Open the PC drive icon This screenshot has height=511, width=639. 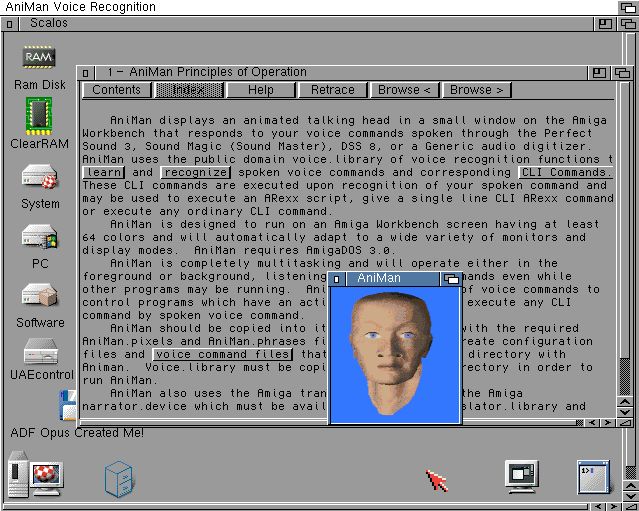(x=40, y=237)
